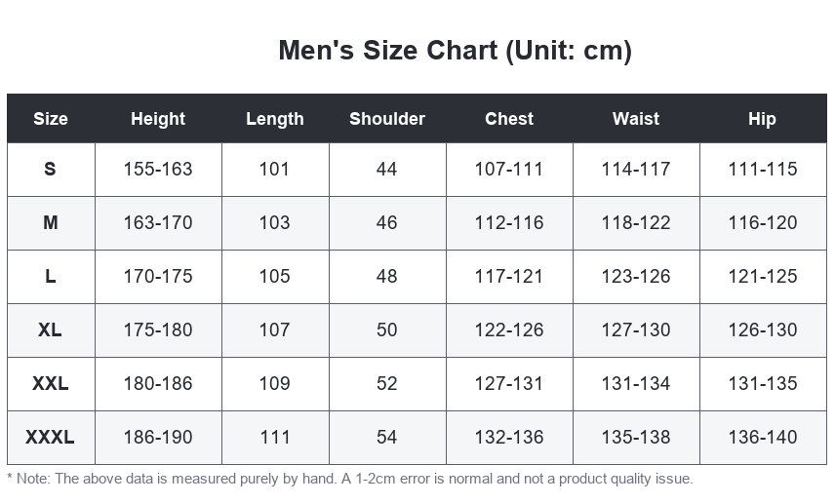Select the L size row label
This screenshot has width=835, height=504.
(x=51, y=277)
